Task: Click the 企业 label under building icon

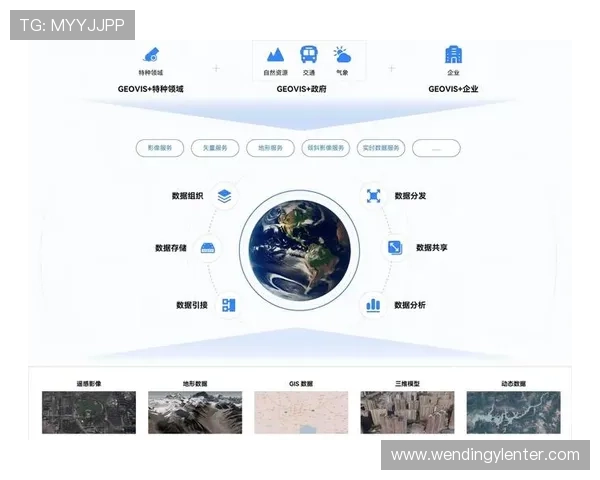Action: point(453,72)
